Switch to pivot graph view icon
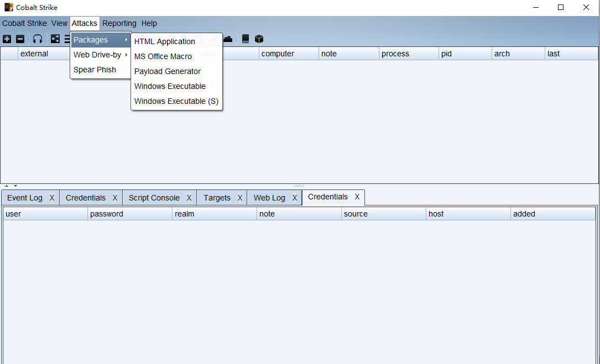This screenshot has height=364, width=600. pos(55,39)
